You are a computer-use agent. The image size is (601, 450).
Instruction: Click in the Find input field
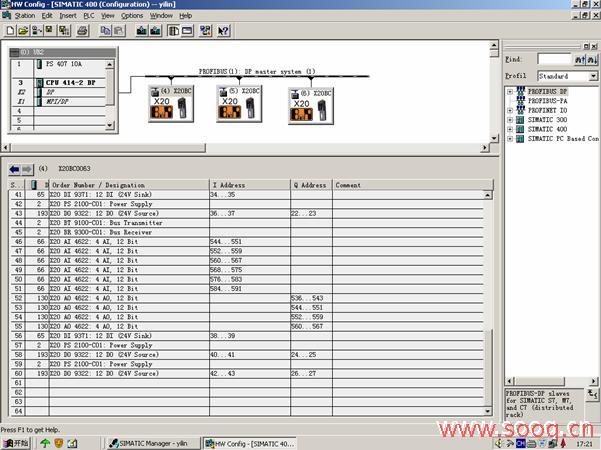[557, 60]
